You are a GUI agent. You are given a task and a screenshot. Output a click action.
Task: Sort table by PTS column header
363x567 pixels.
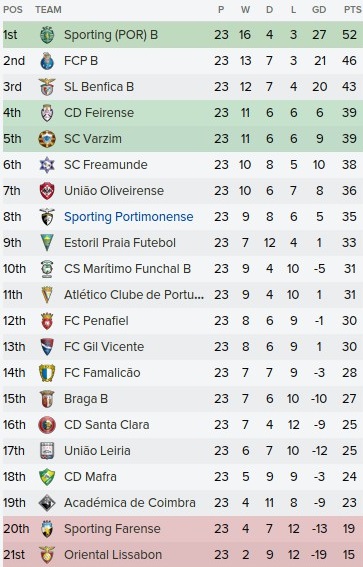(352, 10)
